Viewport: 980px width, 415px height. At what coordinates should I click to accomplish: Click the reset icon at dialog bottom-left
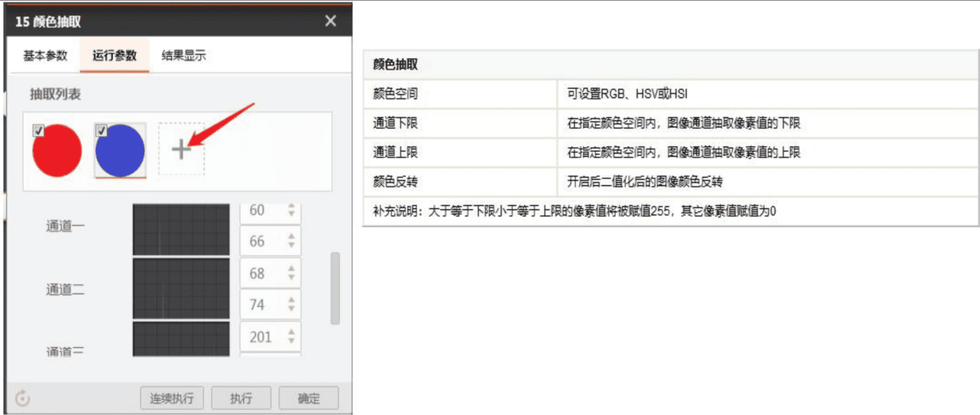point(23,398)
